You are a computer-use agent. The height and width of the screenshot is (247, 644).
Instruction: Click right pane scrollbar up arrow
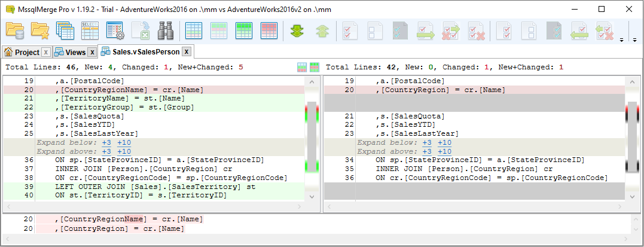click(x=632, y=82)
